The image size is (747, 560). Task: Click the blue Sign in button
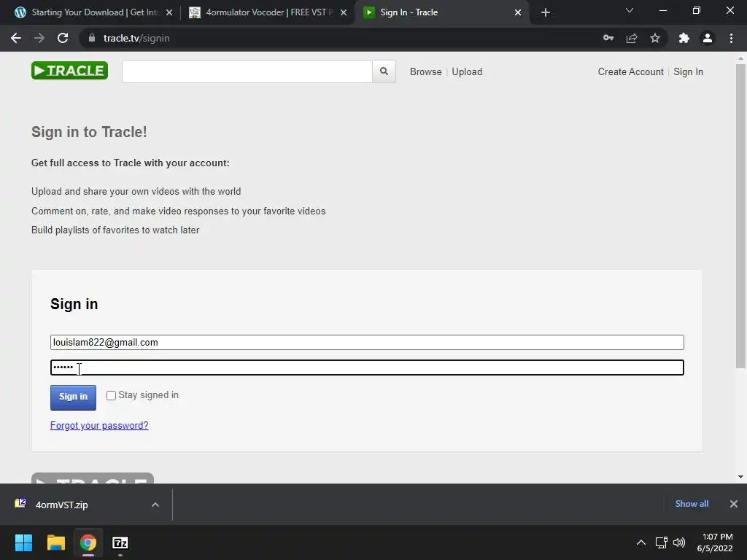(74, 397)
